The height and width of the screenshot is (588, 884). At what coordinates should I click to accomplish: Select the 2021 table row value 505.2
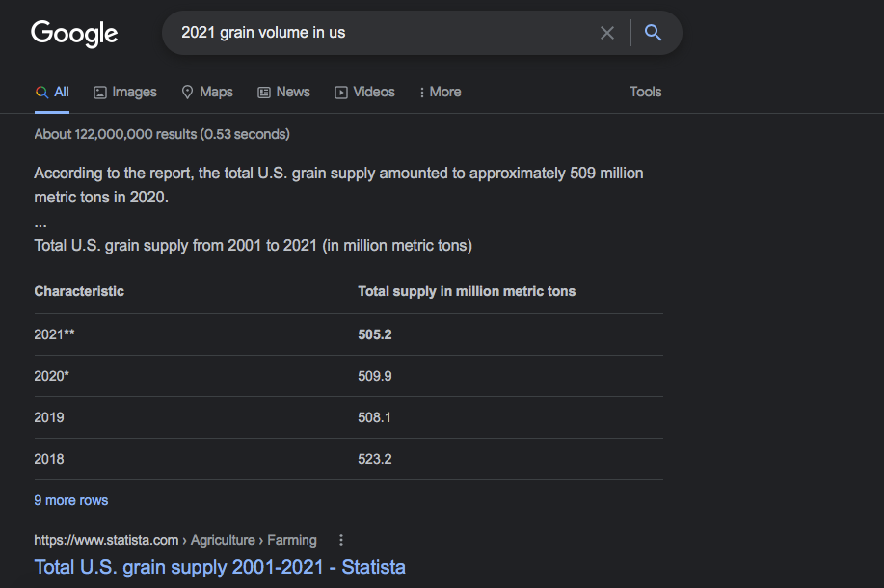[x=375, y=334]
